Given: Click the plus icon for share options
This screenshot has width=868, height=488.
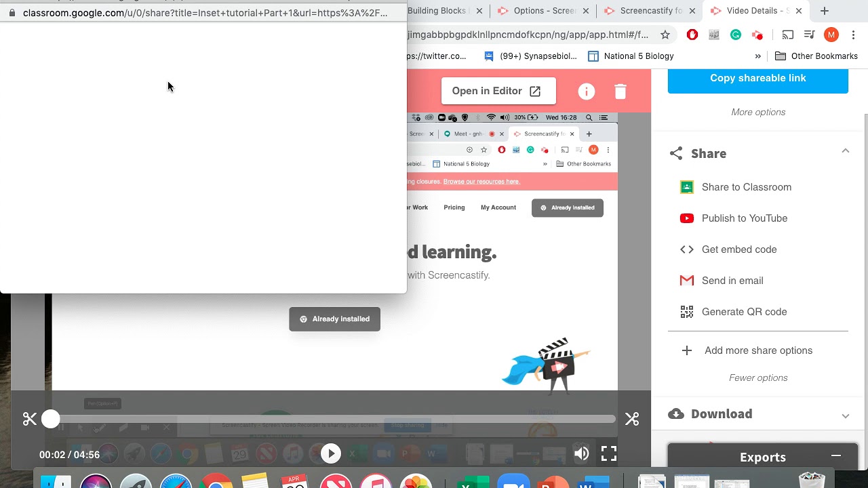Looking at the screenshot, I should [x=687, y=350].
